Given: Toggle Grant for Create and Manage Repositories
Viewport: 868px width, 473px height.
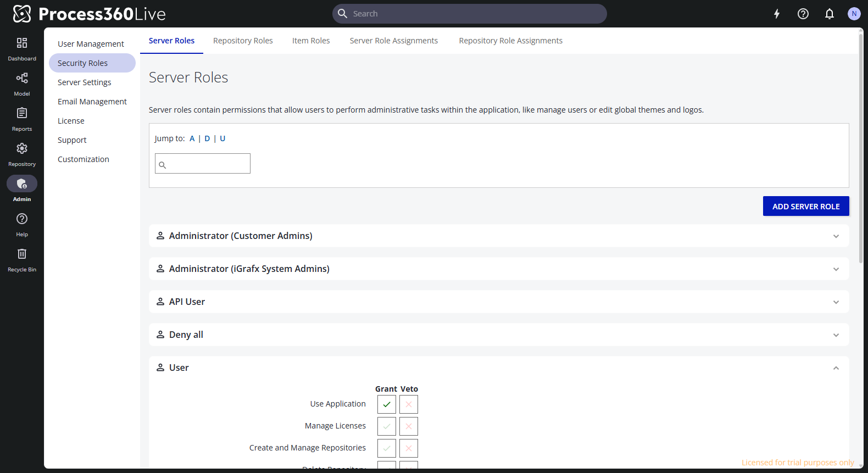Looking at the screenshot, I should 387,448.
